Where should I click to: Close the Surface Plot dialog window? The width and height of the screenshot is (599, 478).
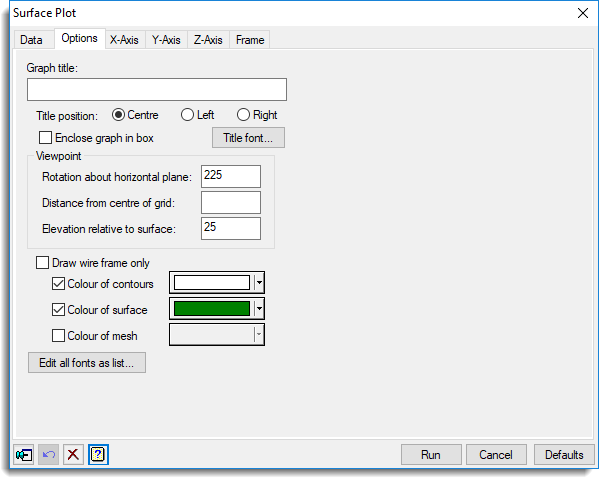pos(583,13)
